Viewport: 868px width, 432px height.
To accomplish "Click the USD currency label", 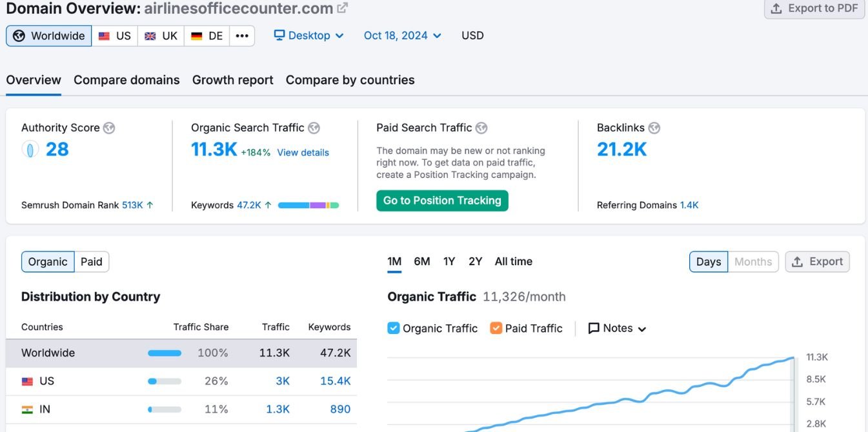I will [472, 35].
